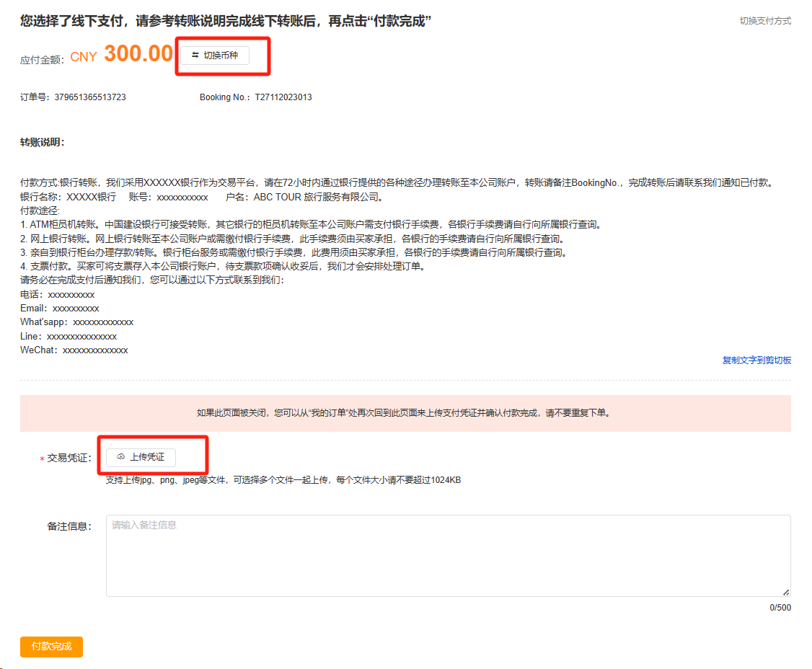Click the remarks textarea resize handle

coord(786,592)
